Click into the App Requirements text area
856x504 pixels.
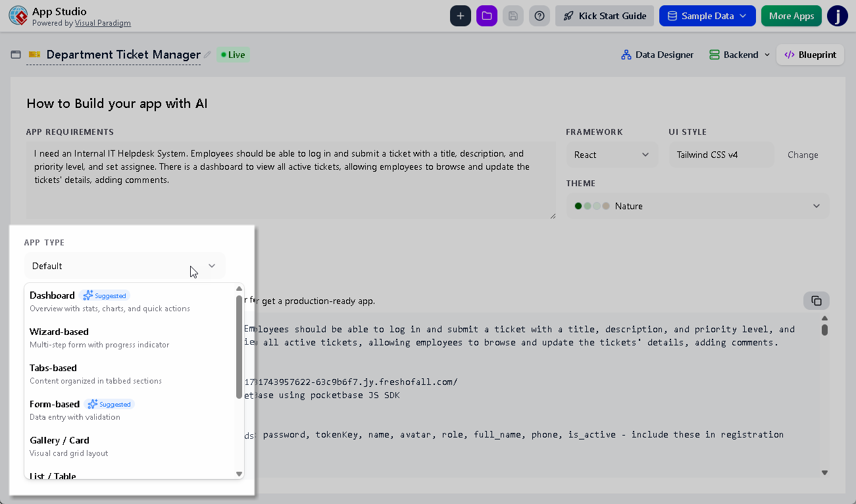(291, 180)
